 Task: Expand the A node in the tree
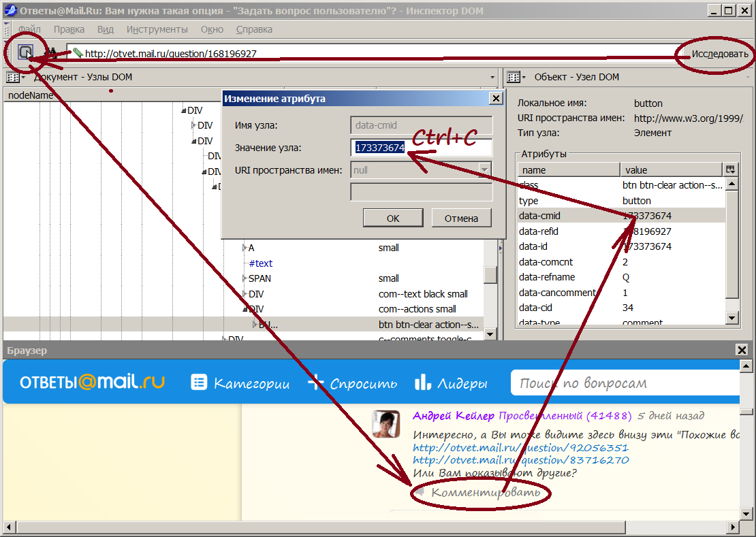pyautogui.click(x=245, y=248)
